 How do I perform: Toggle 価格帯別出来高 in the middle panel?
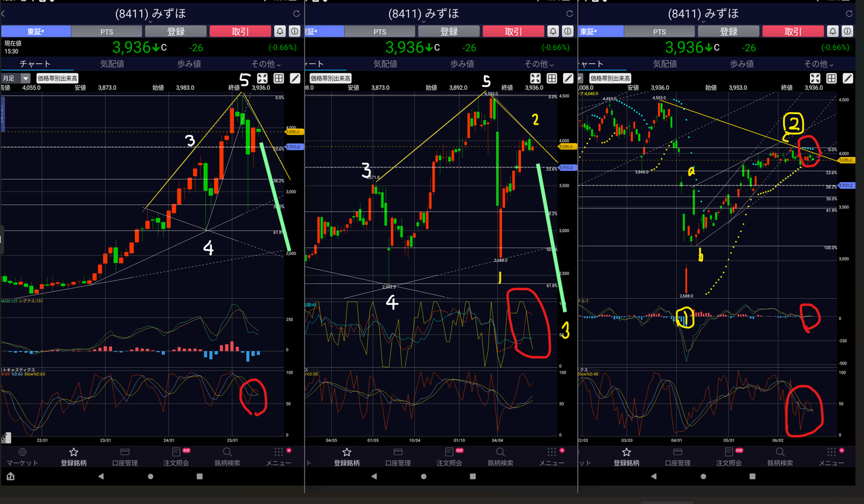coord(329,78)
